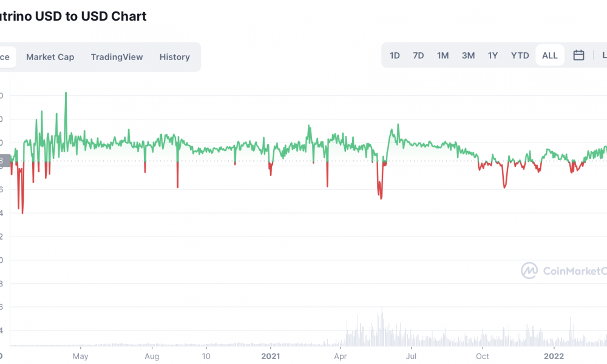Set chart range to 1D
This screenshot has height=364, width=607.
pyautogui.click(x=395, y=55)
